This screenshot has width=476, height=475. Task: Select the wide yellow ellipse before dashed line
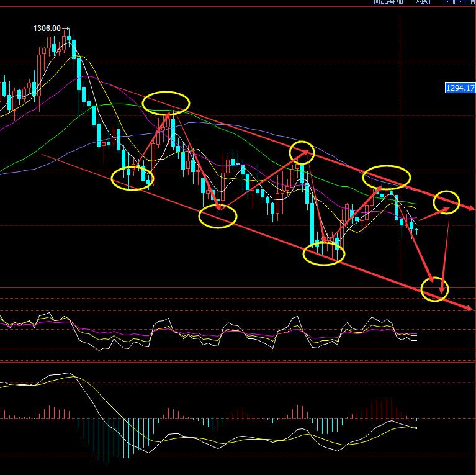click(387, 177)
